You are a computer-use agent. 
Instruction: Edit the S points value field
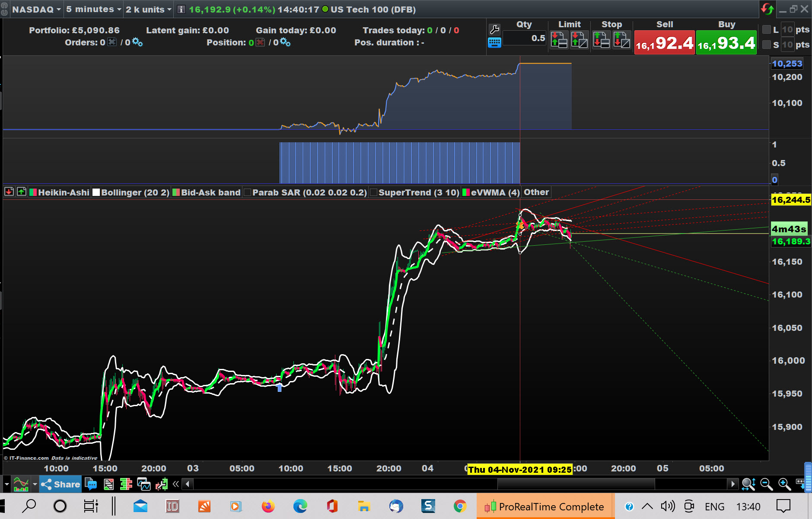point(787,45)
